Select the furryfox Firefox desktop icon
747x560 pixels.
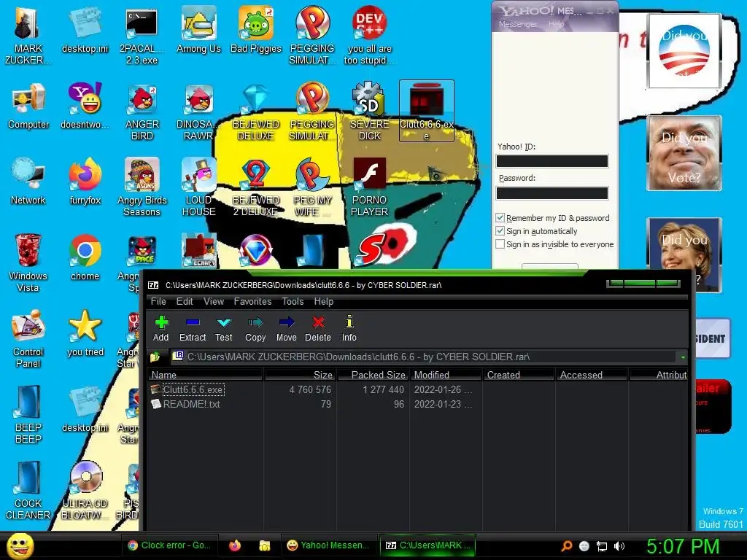tap(85, 182)
